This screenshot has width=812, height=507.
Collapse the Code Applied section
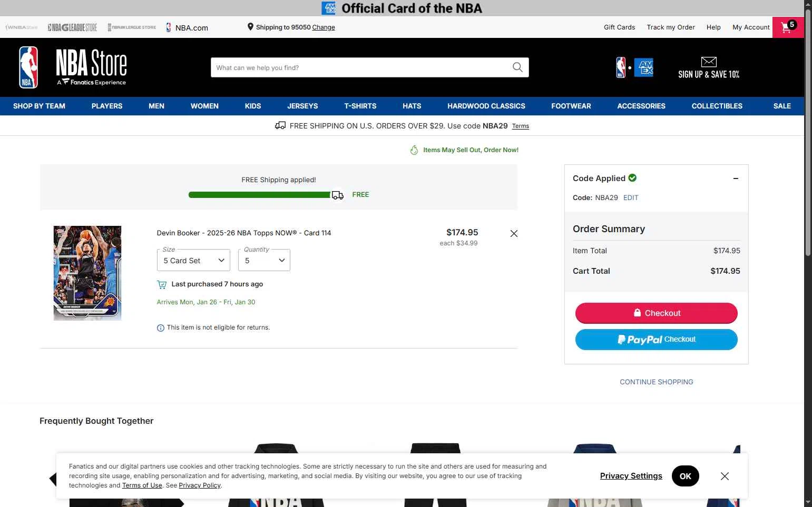point(736,178)
